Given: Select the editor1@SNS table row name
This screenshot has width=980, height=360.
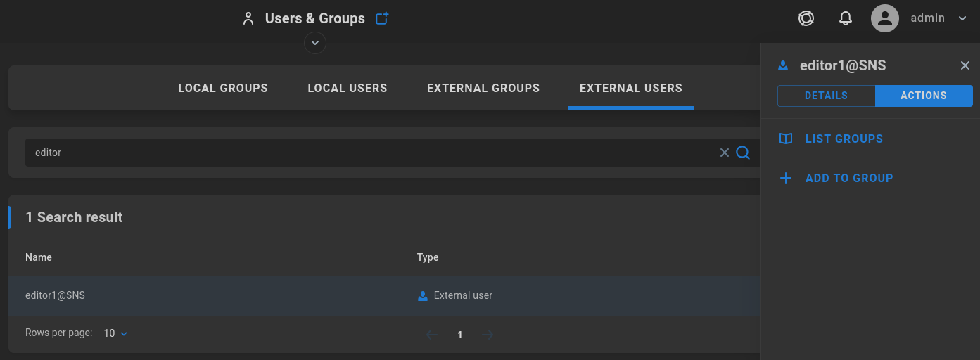Looking at the screenshot, I should (55, 295).
